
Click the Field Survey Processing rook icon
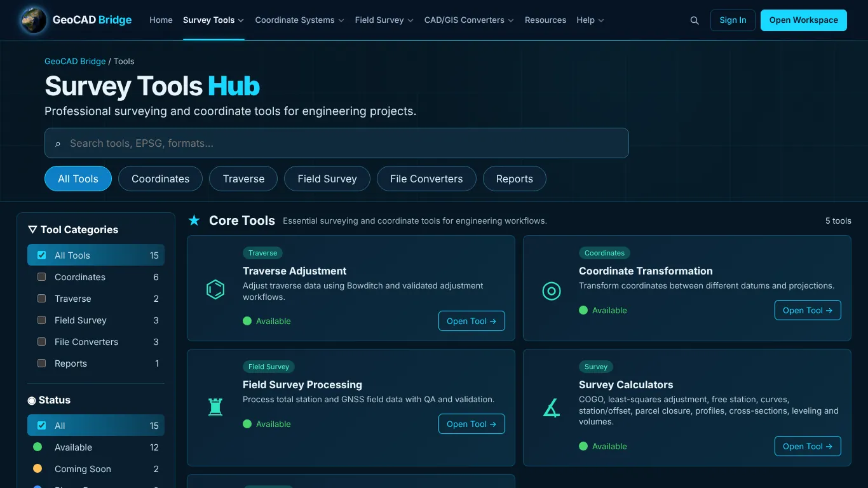(215, 407)
